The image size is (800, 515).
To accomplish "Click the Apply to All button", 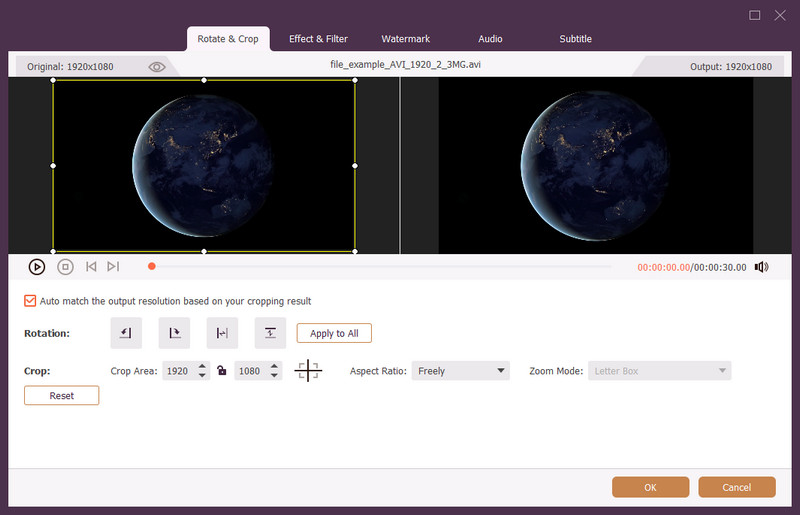I will tap(334, 333).
